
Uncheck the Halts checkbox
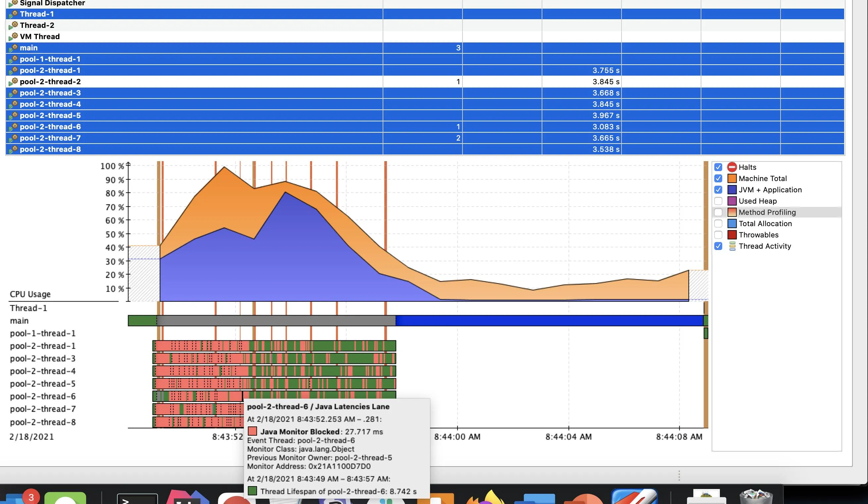click(718, 167)
